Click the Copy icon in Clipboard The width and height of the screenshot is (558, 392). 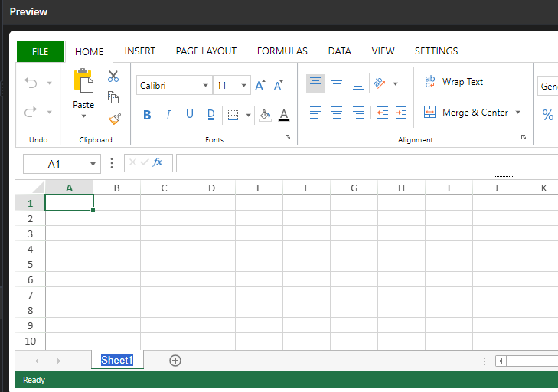point(113,97)
